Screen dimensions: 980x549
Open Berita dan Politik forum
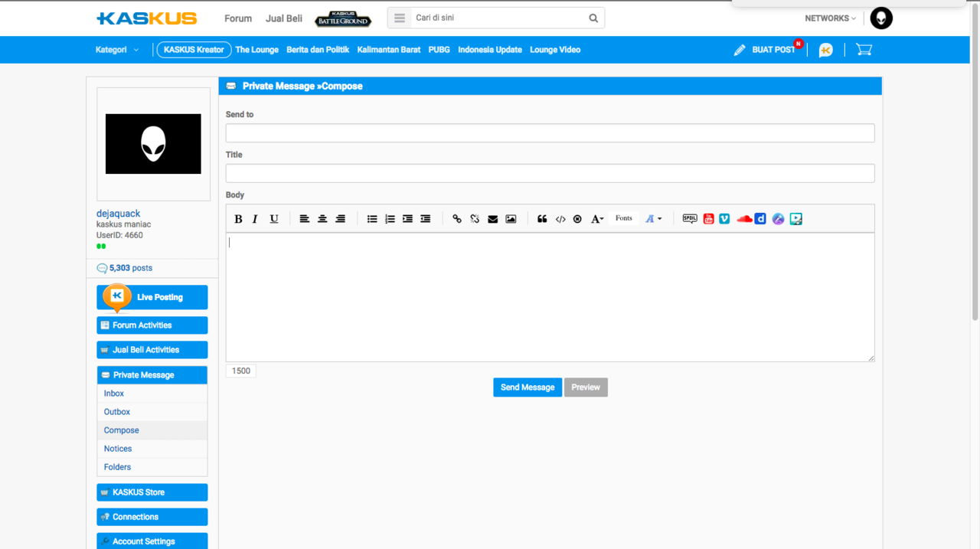(x=318, y=50)
